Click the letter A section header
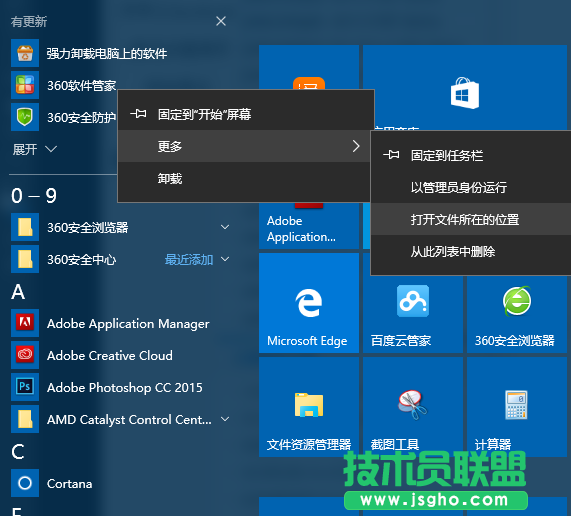 pos(18,292)
